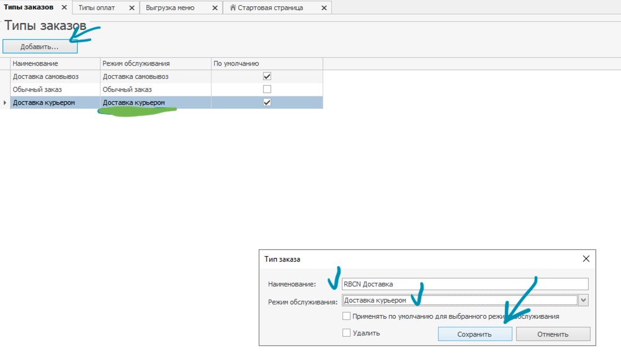Close the Тип заказа dialog window
Image resolution: width=621 pixels, height=364 pixels.
pos(586,259)
